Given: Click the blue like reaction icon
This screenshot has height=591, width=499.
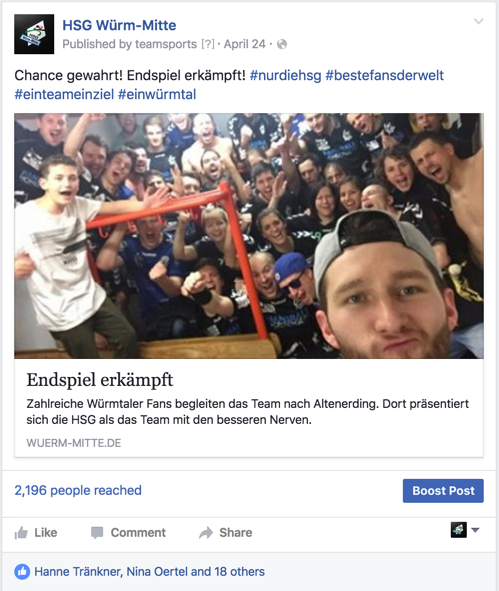Looking at the screenshot, I should [x=22, y=572].
